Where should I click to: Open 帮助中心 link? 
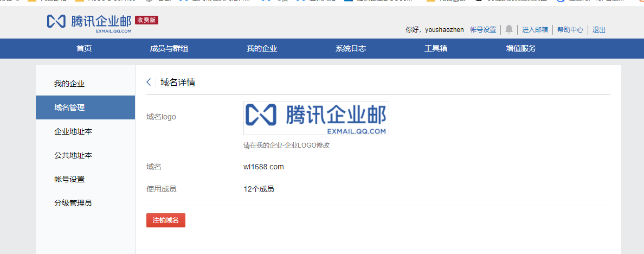coord(570,30)
